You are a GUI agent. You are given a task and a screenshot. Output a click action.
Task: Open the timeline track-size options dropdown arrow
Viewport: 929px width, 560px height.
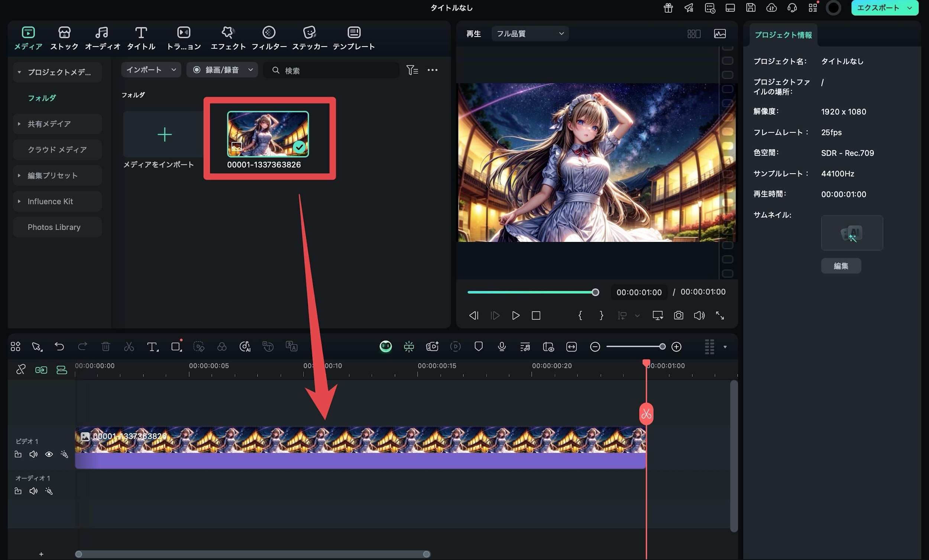[x=725, y=347]
